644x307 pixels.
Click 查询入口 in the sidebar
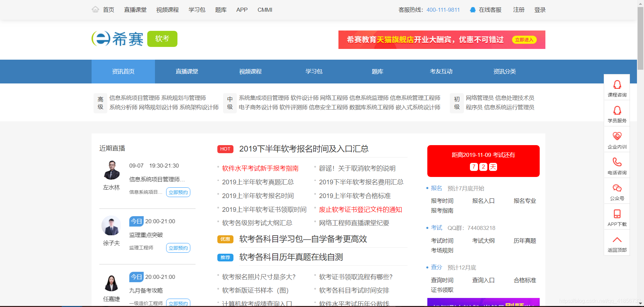(x=483, y=280)
